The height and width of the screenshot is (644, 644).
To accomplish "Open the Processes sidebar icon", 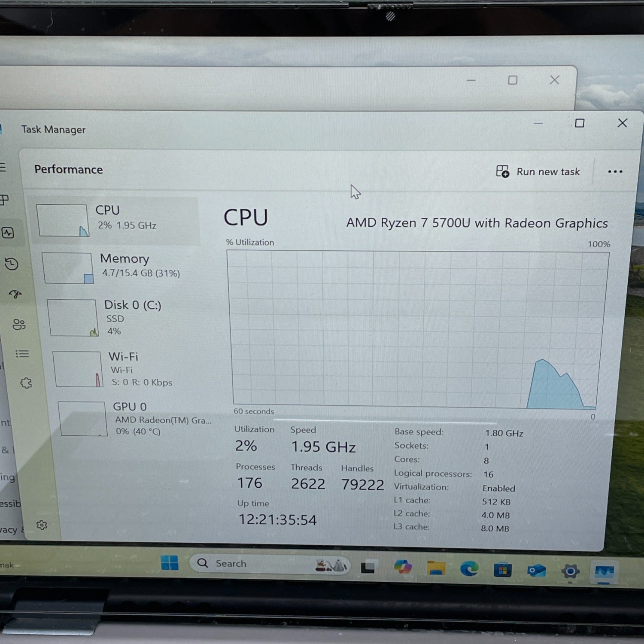I will [4, 200].
